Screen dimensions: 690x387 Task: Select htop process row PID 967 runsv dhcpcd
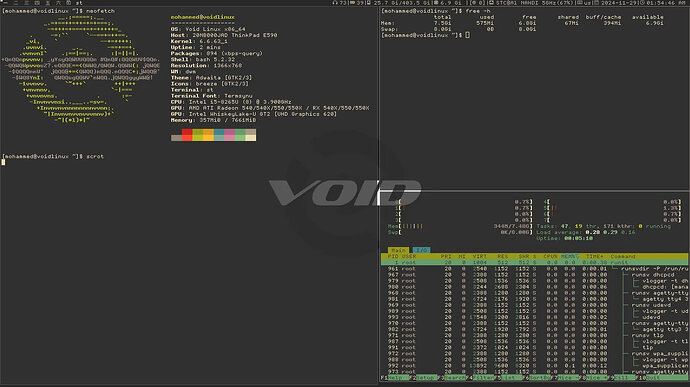click(x=535, y=275)
